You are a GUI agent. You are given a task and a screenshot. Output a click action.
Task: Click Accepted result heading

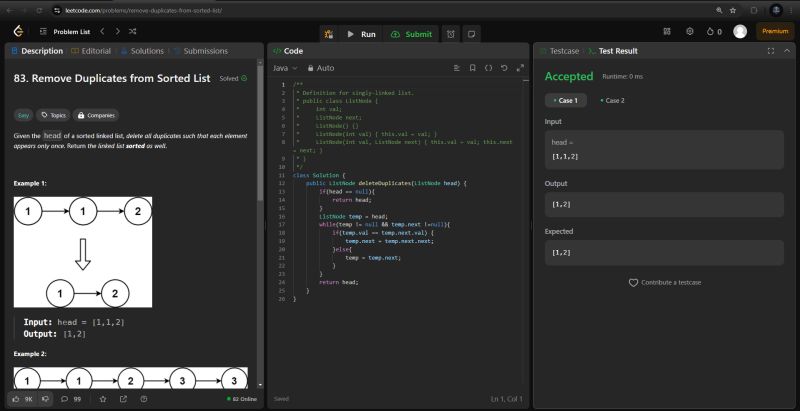tap(569, 76)
